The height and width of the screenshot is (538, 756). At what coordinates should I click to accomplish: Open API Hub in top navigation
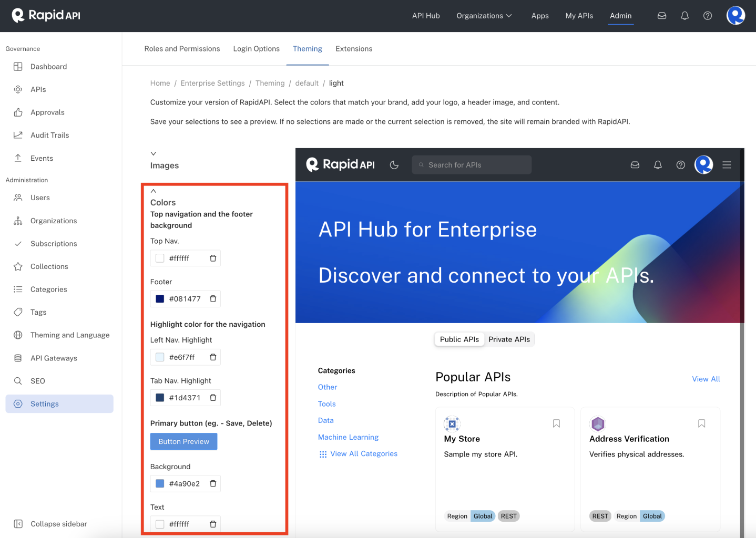tap(426, 16)
